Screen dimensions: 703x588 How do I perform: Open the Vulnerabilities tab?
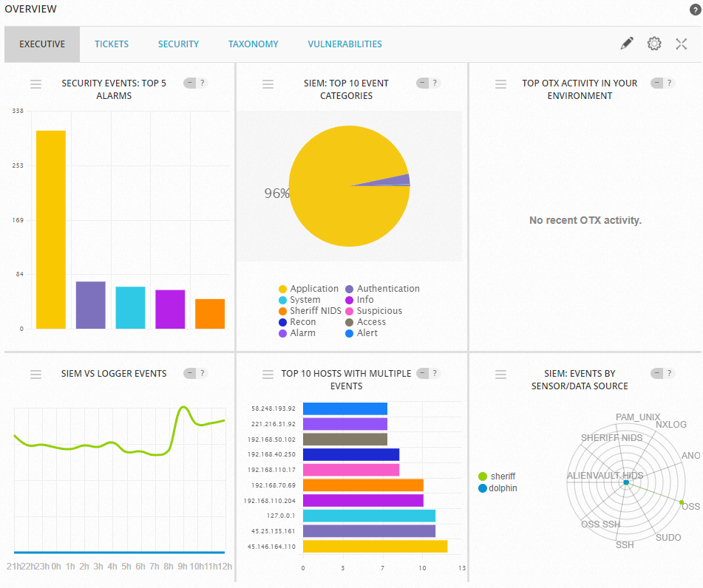344,44
